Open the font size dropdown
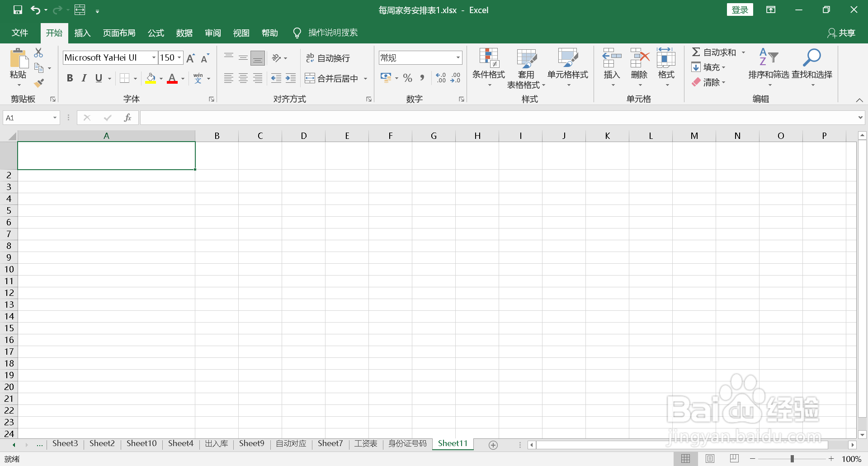This screenshot has height=466, width=868. [179, 57]
